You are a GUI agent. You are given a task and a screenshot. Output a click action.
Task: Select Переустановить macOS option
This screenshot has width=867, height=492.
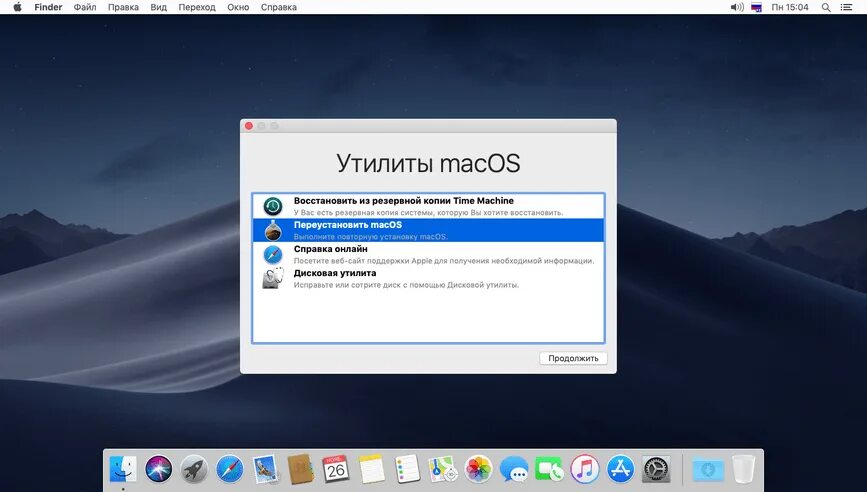click(428, 230)
